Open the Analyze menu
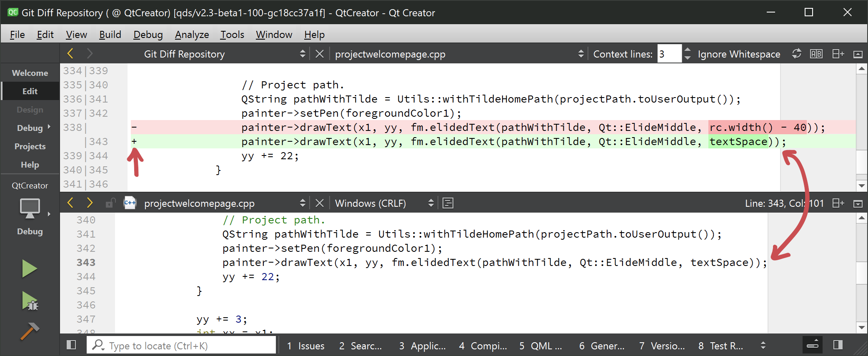Image resolution: width=868 pixels, height=356 pixels. click(192, 35)
